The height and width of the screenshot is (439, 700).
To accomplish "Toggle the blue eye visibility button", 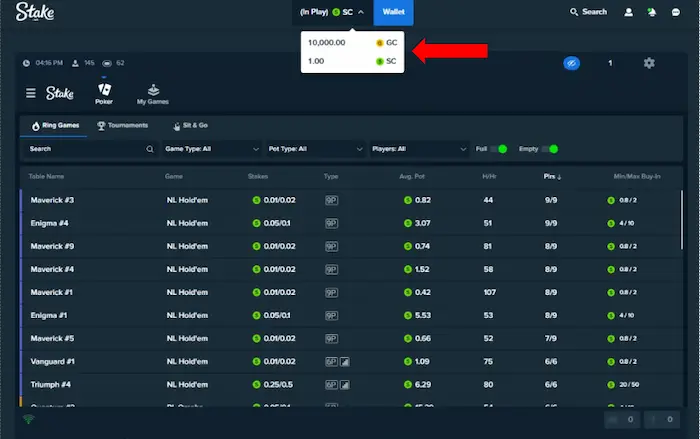I will pos(571,63).
